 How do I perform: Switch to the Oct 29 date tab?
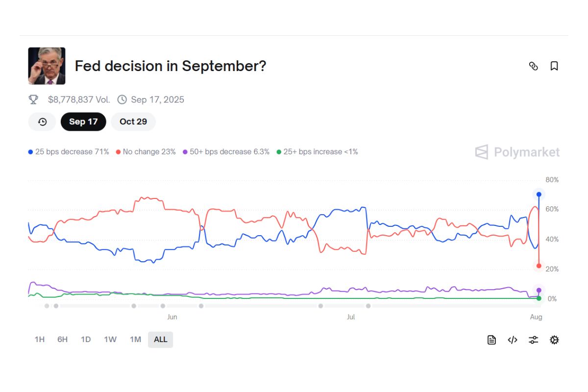133,122
